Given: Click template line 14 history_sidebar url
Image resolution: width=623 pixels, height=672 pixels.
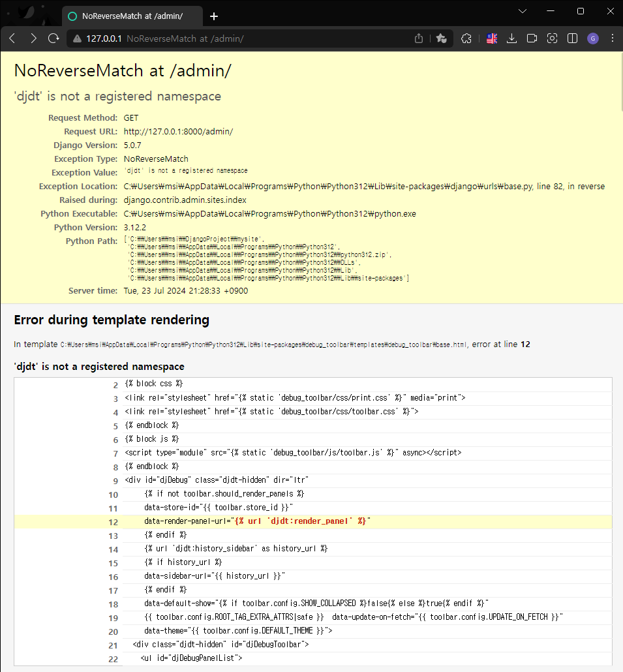Looking at the screenshot, I should point(236,549).
